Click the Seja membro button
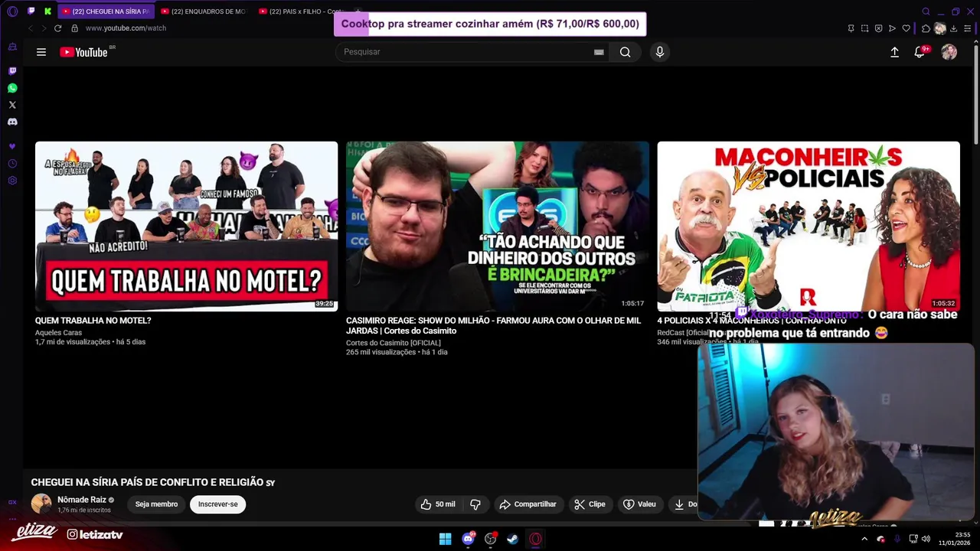This screenshot has width=980, height=551. pyautogui.click(x=156, y=504)
